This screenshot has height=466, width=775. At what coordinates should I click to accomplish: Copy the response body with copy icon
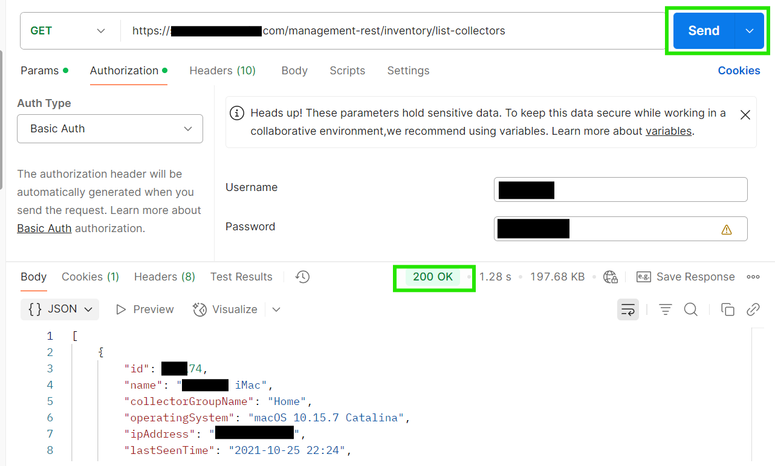pos(728,310)
